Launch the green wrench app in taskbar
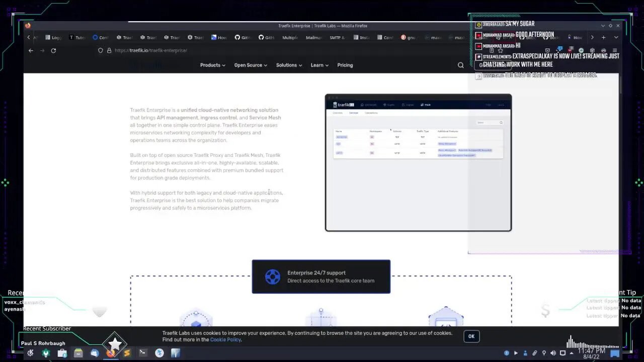Screen dimensions: 644x362 [x=46, y=353]
